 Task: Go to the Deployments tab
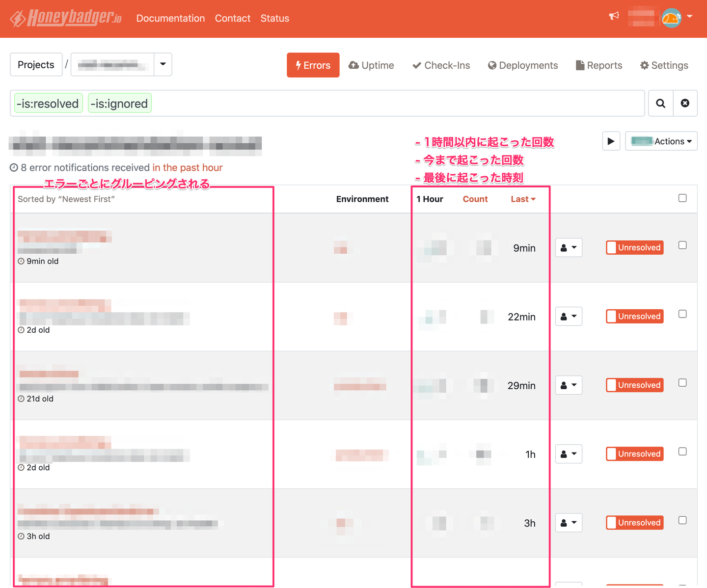[x=523, y=65]
